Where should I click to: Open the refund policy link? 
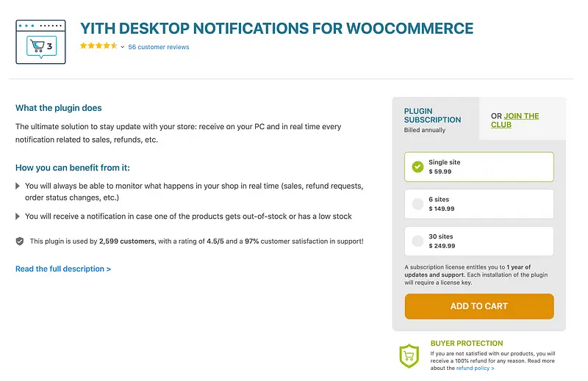(475, 369)
